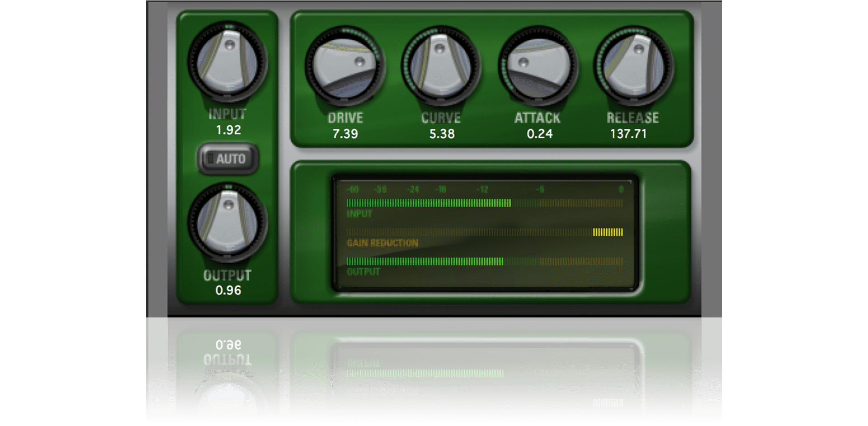
Task: Select the release value 137.71
Action: 628,134
